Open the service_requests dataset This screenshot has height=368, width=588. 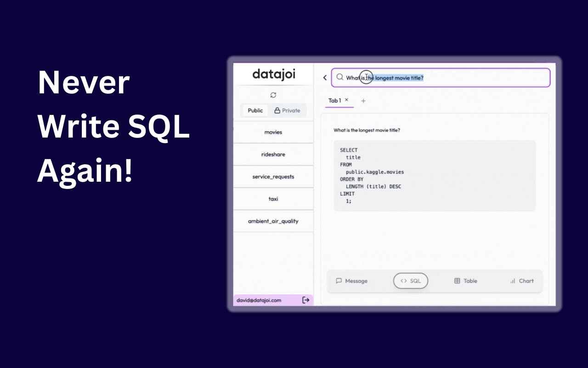click(273, 177)
